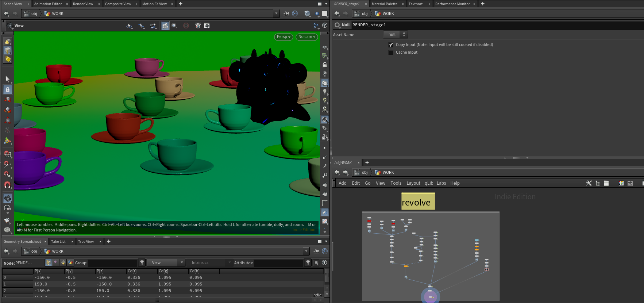Screen dimensions: 644x303
Task: Switch to the Animation Editor tab
Action: pyautogui.click(x=48, y=4)
